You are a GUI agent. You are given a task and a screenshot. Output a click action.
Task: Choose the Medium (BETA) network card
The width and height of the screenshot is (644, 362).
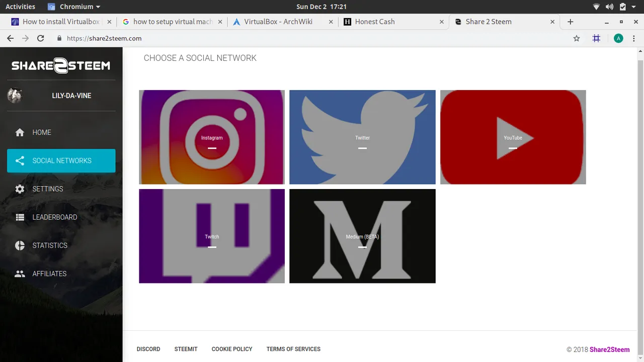[x=362, y=236]
